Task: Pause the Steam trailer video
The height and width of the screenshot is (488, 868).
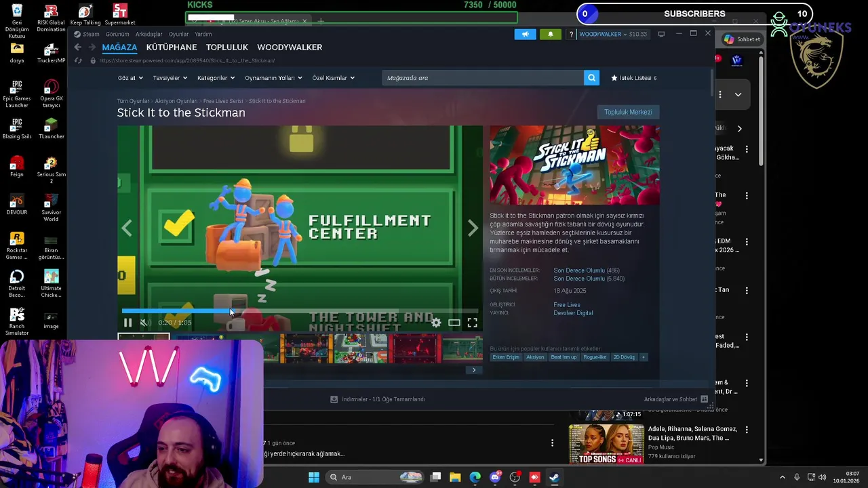Action: pos(127,323)
